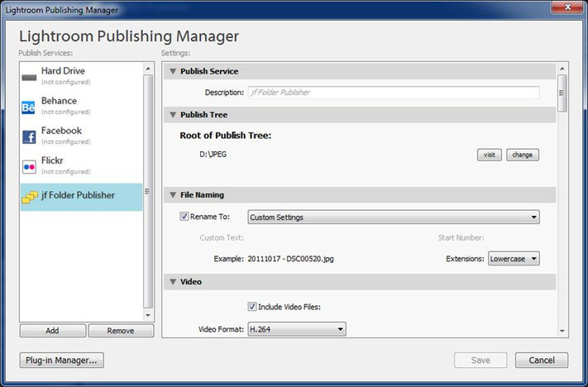Click the Save button
588x387 pixels.
pos(480,361)
